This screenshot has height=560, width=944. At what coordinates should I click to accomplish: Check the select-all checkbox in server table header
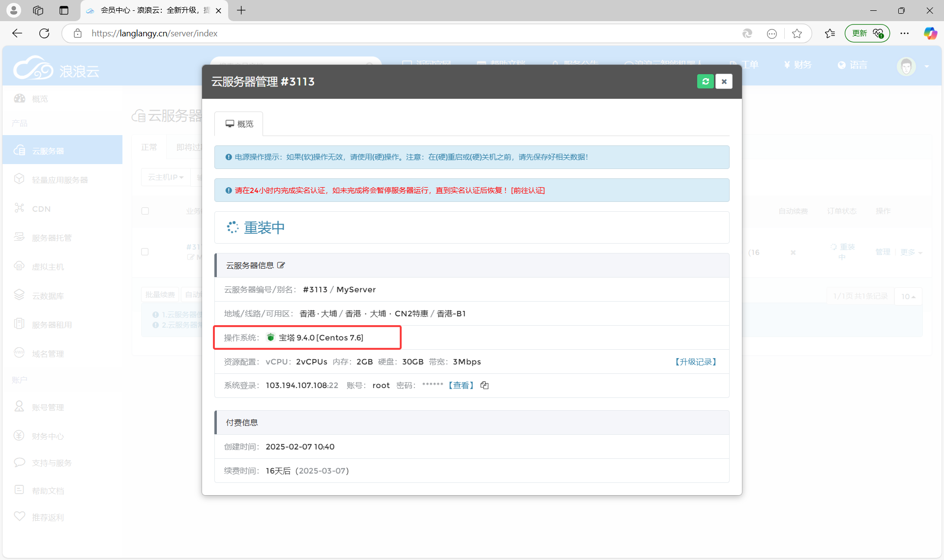tap(145, 211)
